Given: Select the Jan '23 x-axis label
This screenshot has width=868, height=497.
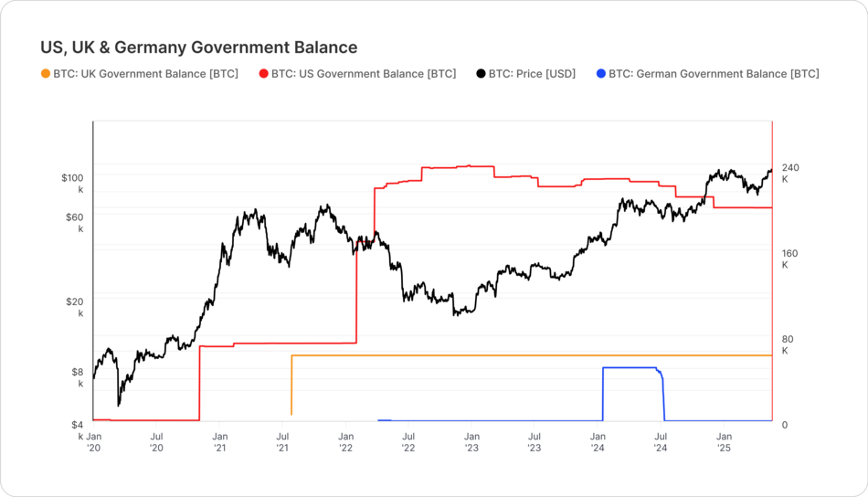Looking at the screenshot, I should pyautogui.click(x=471, y=441).
